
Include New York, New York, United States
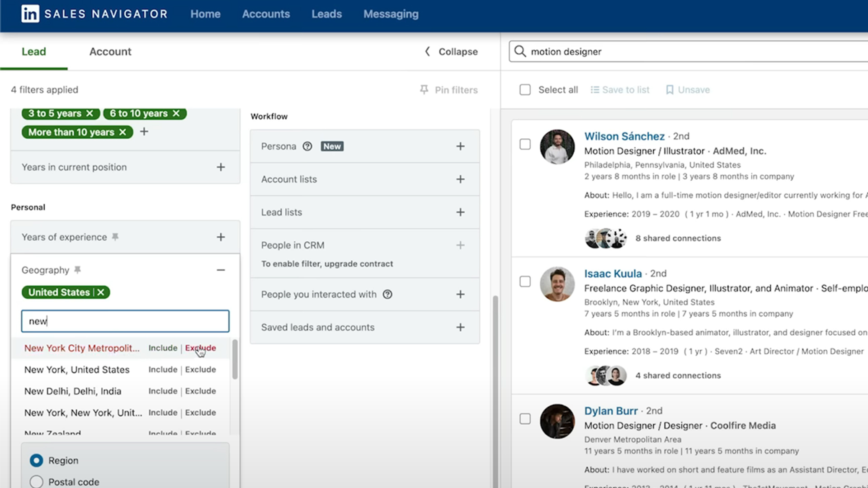[x=163, y=413]
